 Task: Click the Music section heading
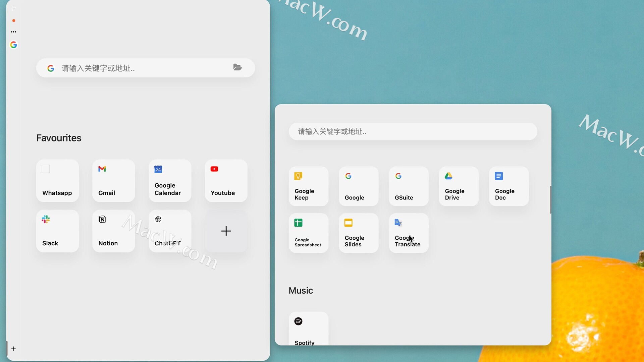[301, 290]
